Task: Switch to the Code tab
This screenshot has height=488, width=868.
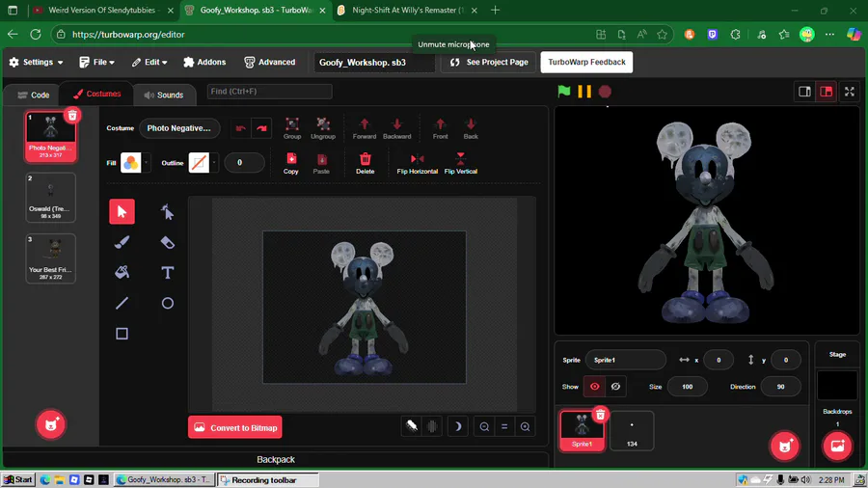Action: coord(33,95)
